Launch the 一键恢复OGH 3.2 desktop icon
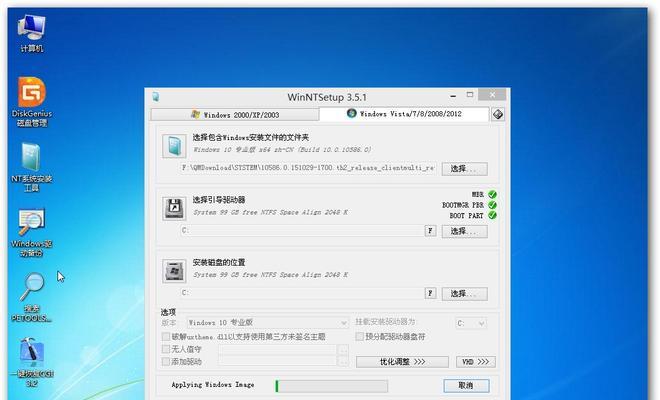 click(x=32, y=363)
